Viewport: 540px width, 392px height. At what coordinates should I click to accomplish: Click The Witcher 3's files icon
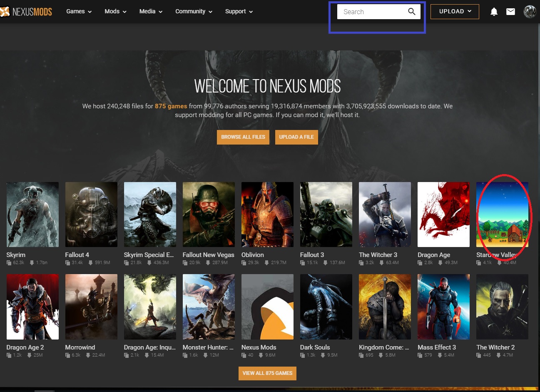361,263
